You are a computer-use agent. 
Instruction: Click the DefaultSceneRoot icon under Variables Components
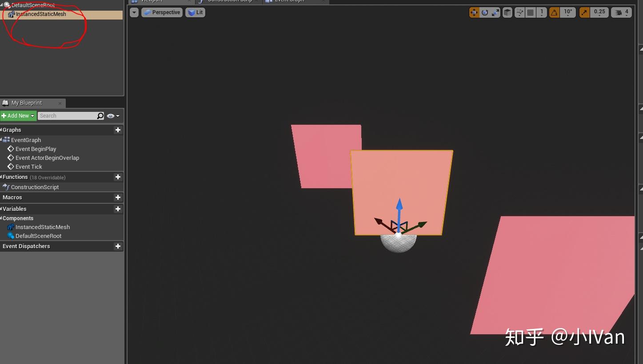click(x=11, y=236)
